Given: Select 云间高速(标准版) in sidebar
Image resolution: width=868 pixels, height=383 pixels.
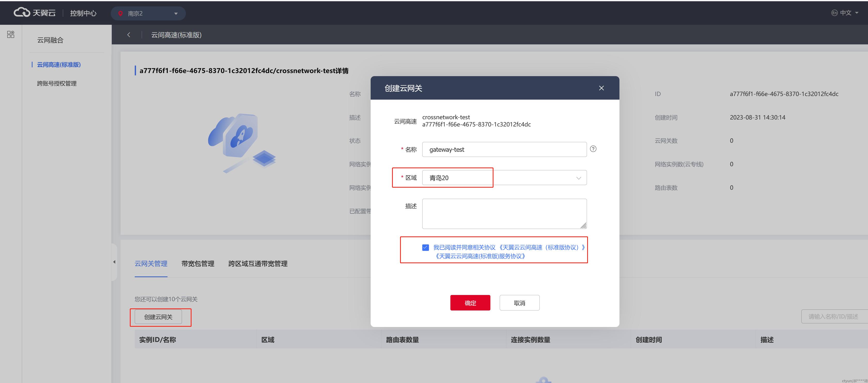Looking at the screenshot, I should coord(59,65).
